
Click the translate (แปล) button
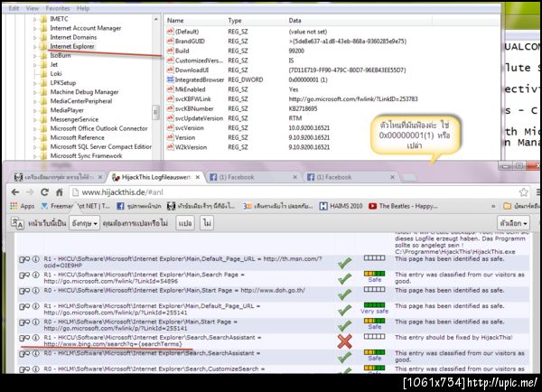(185, 223)
